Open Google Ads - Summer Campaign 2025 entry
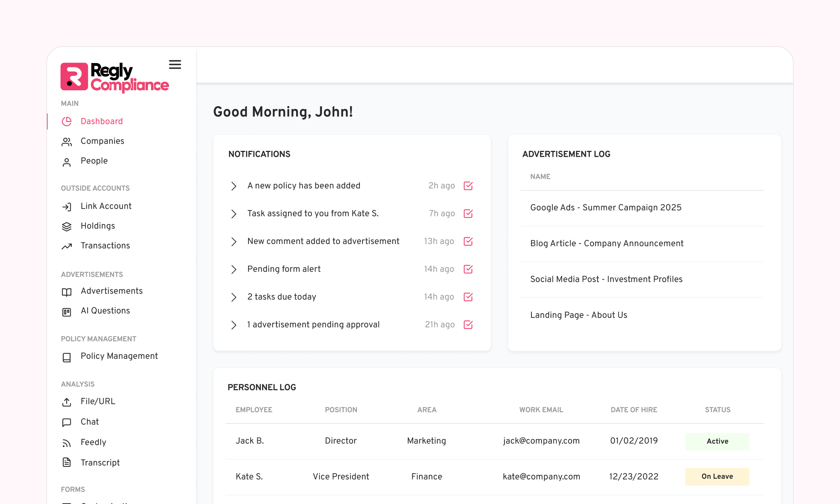Image resolution: width=840 pixels, height=504 pixels. [x=605, y=208]
